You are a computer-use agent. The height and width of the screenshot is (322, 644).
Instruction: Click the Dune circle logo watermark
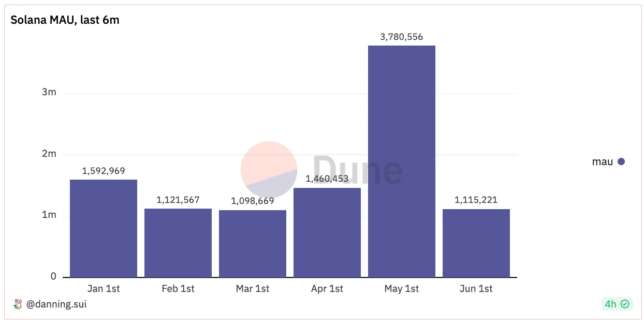269,169
